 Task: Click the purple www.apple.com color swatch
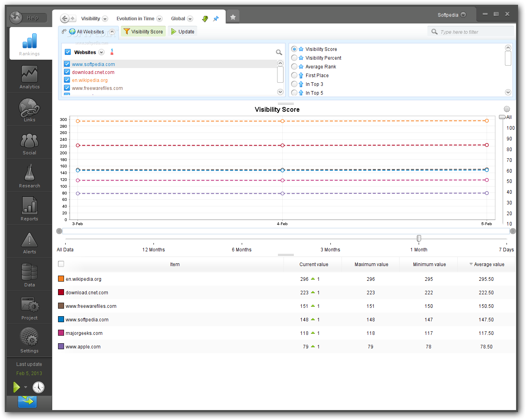61,346
